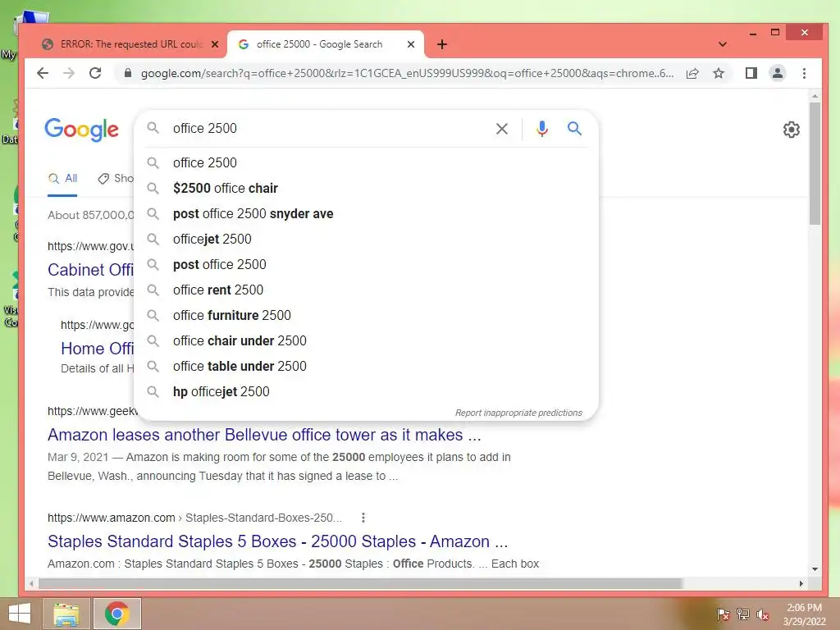Bookmark this page with the star icon
Screen dimensions: 840x630
[719, 73]
